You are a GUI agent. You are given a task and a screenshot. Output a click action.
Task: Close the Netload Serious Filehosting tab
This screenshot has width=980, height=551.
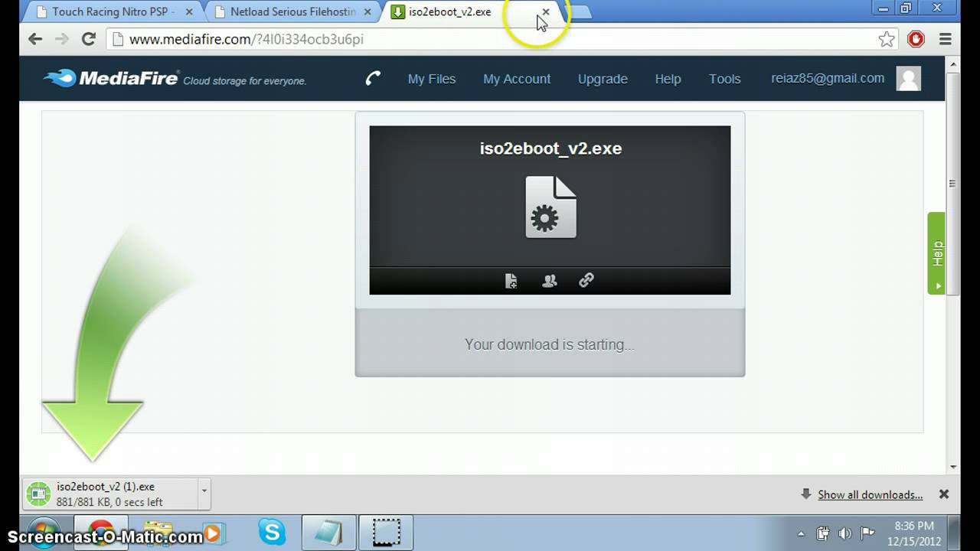(x=367, y=12)
